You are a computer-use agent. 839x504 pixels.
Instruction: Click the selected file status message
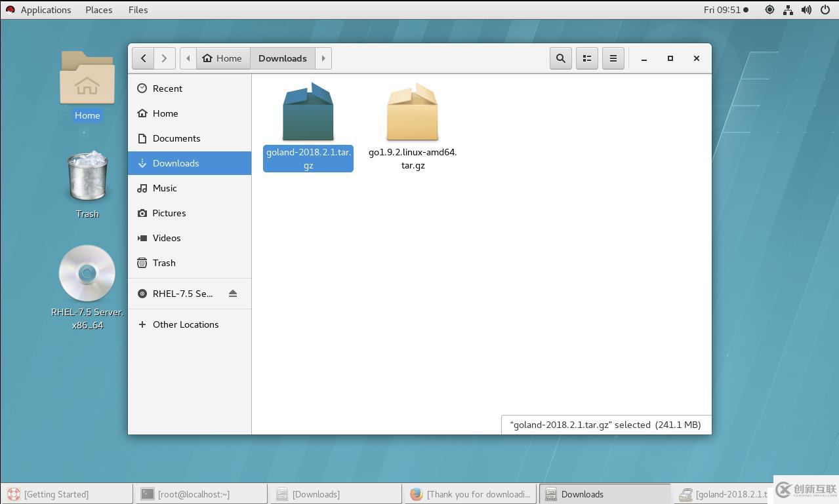(x=605, y=425)
